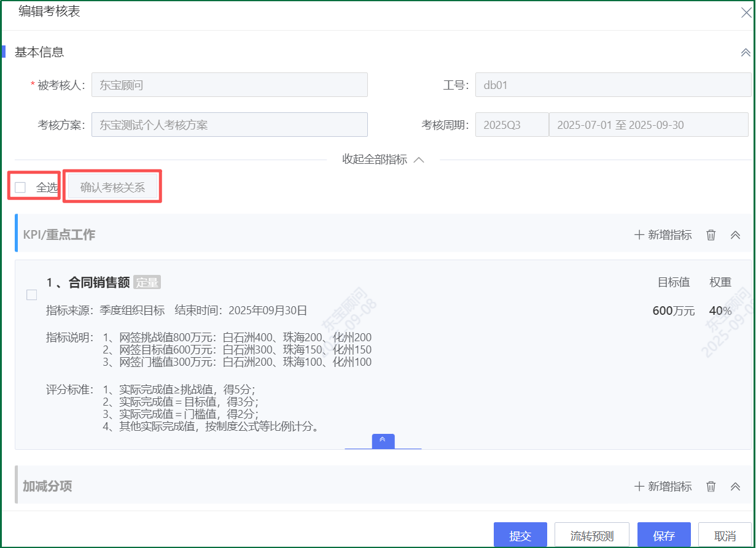Collapse the KPI/重点工作 section
This screenshot has height=548, width=756.
point(735,235)
